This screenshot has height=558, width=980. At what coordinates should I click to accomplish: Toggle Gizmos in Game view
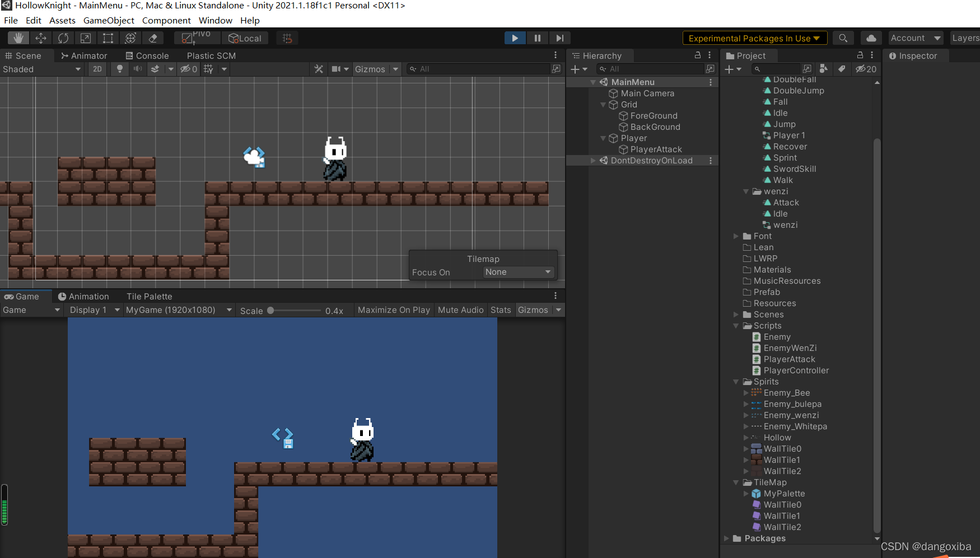(533, 310)
